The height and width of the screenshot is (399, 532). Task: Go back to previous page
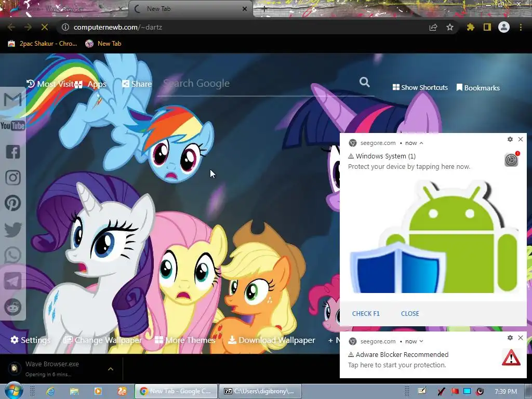point(11,27)
